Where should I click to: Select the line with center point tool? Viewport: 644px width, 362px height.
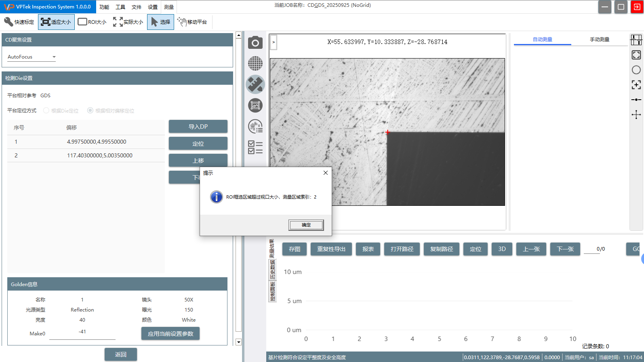[636, 99]
